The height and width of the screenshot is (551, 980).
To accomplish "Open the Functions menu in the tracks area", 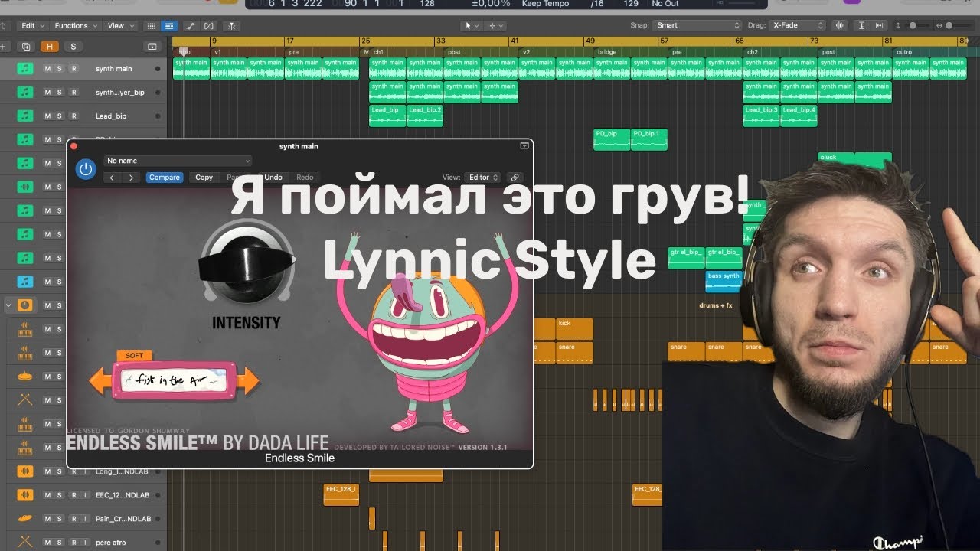I will tap(75, 25).
